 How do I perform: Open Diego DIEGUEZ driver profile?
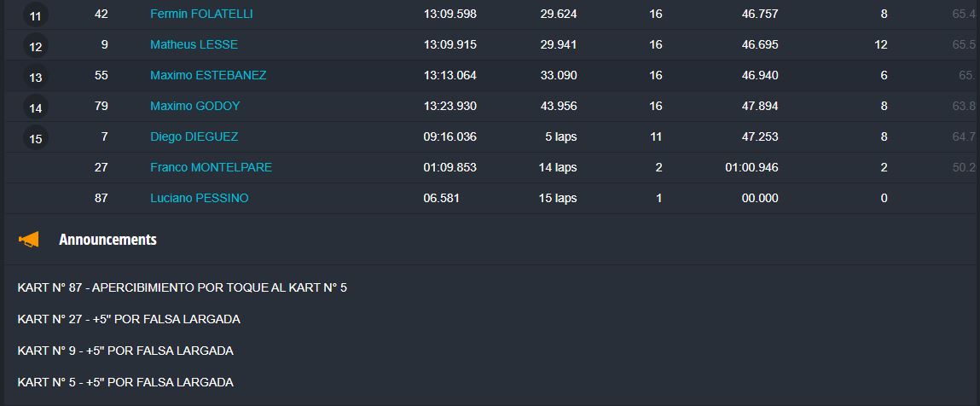coord(194,136)
